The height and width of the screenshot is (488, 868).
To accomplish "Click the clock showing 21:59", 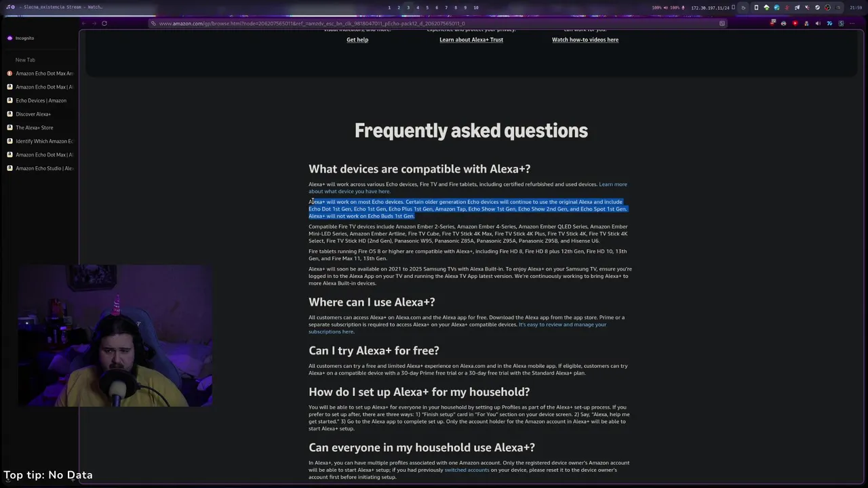I will (856, 7).
